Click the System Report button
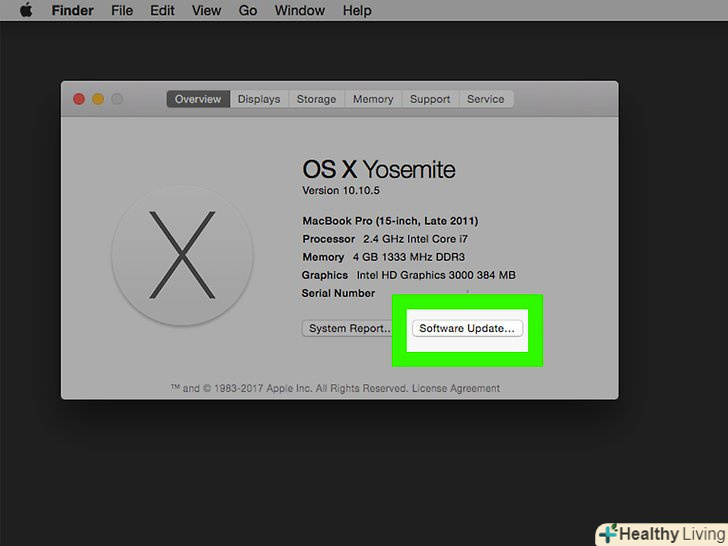The height and width of the screenshot is (546, 728). coord(348,328)
